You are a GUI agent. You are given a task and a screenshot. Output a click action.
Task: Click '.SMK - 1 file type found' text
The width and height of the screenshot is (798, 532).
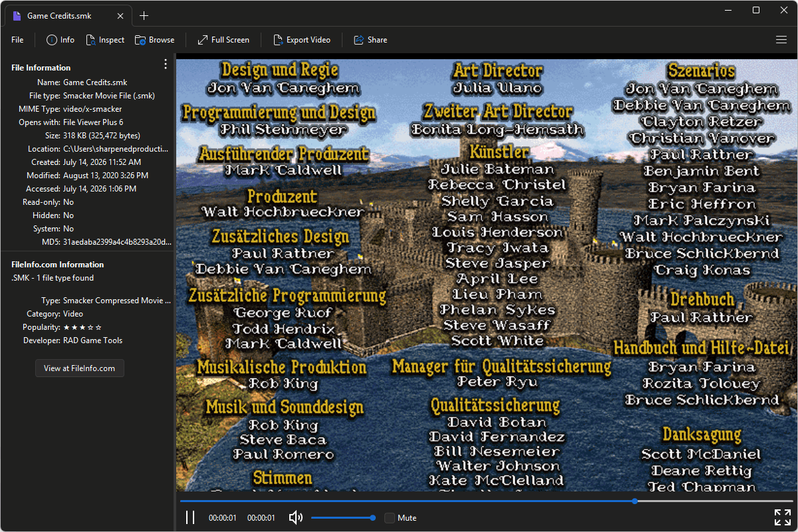pos(53,278)
